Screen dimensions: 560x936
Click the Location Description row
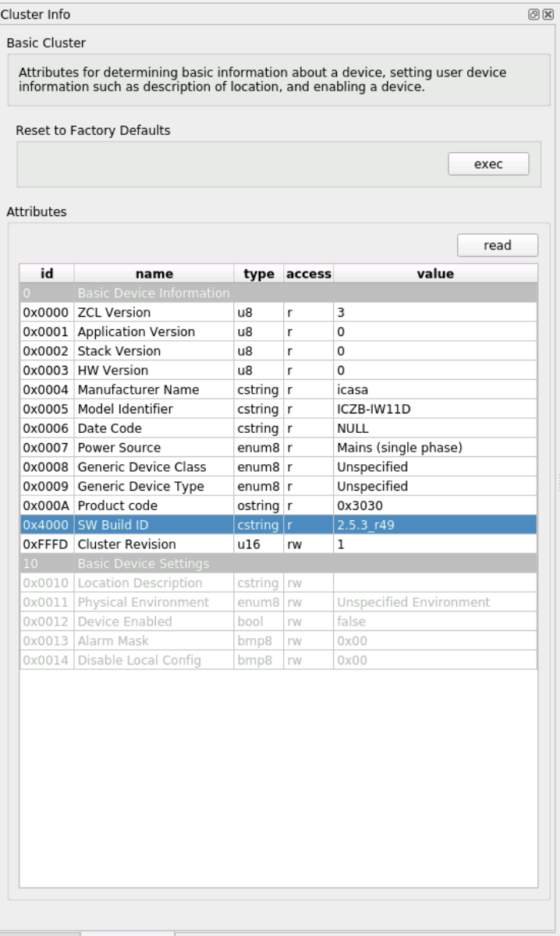(x=278, y=583)
